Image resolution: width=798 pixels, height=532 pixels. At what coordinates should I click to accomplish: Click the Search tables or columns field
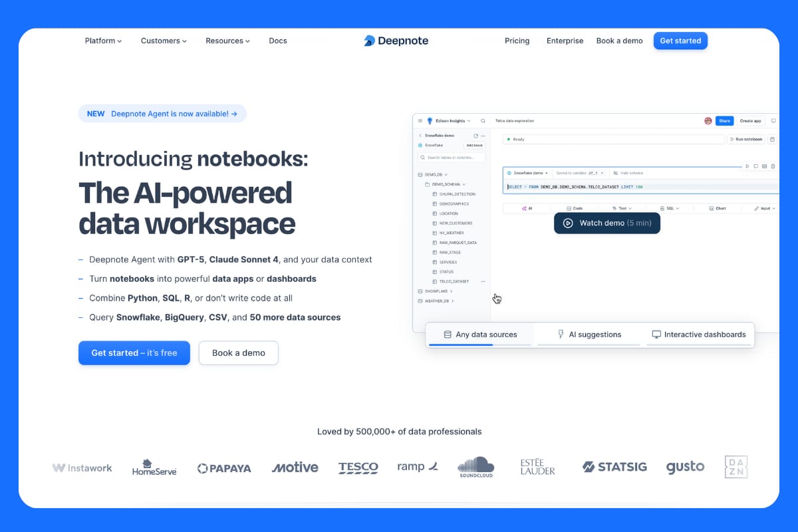coord(451,158)
